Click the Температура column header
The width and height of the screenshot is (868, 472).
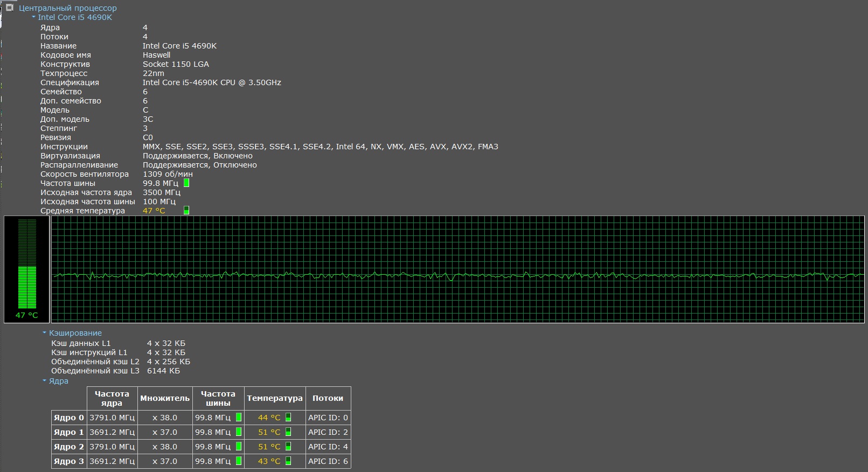(x=275, y=398)
